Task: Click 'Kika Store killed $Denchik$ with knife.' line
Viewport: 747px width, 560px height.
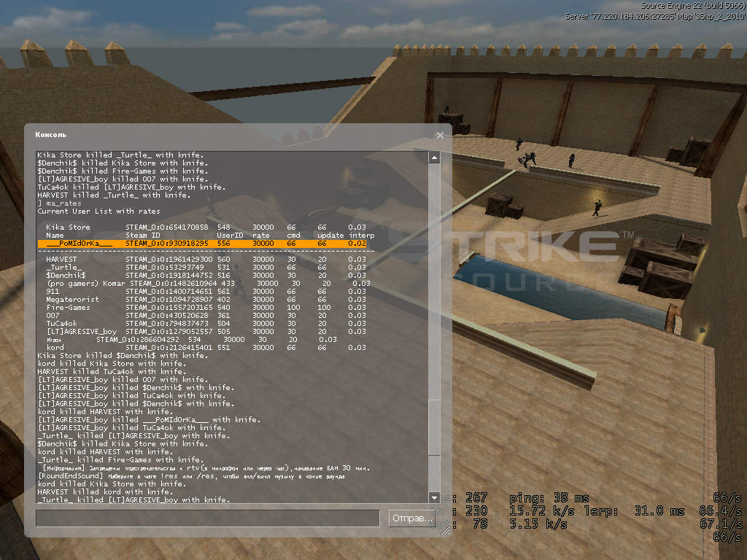Action: [123, 355]
